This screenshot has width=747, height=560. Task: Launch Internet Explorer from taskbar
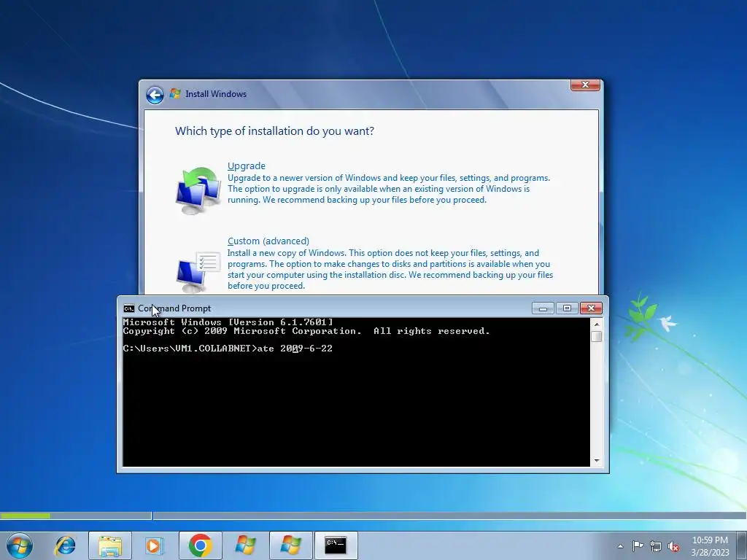(65, 545)
